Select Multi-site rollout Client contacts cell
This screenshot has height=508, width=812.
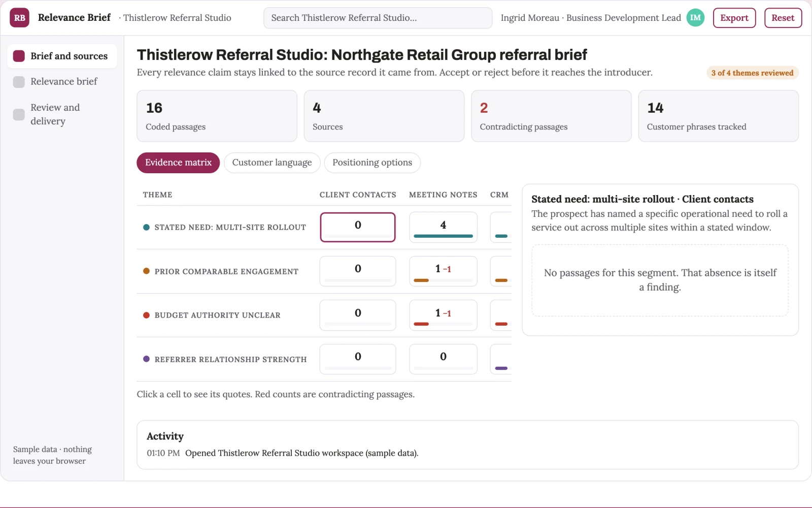click(358, 227)
